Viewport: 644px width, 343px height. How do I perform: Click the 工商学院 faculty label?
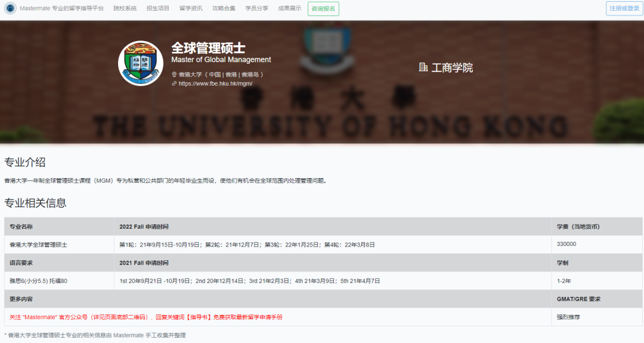[x=452, y=68]
